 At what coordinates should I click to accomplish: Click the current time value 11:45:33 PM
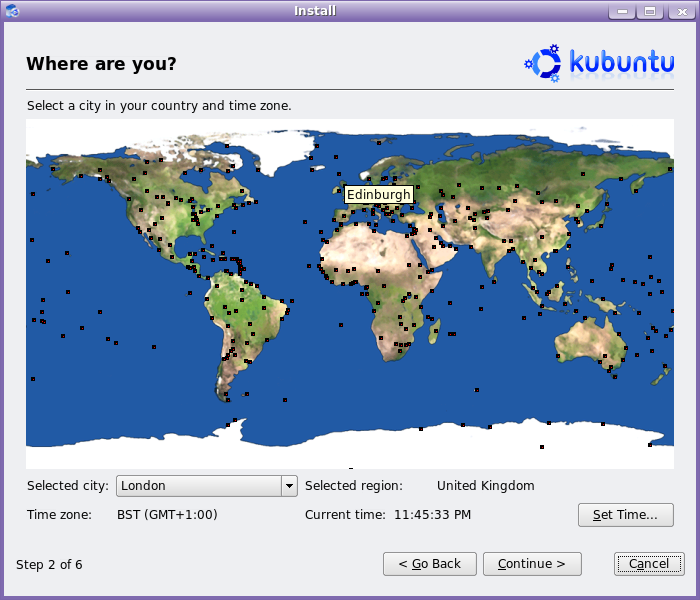coord(432,515)
